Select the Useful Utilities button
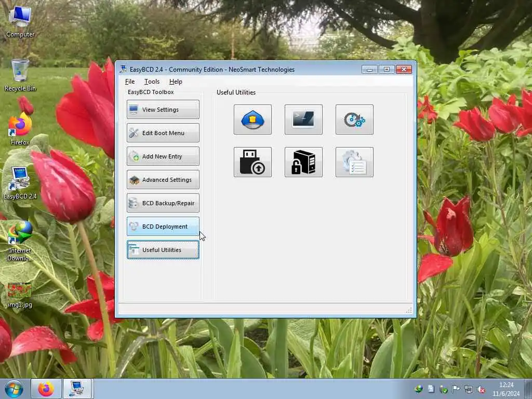Viewport: 532px width, 399px height. [163, 250]
